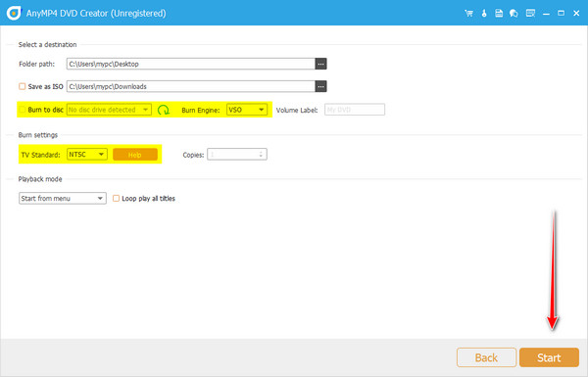Image resolution: width=588 pixels, height=377 pixels.
Task: Expand the Burn Engine VSO dropdown
Action: coord(246,110)
